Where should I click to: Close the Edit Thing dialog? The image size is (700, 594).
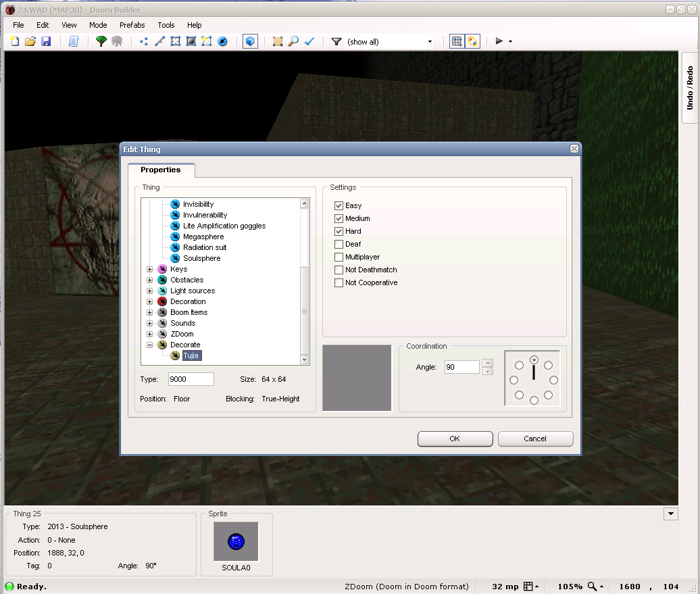[574, 149]
